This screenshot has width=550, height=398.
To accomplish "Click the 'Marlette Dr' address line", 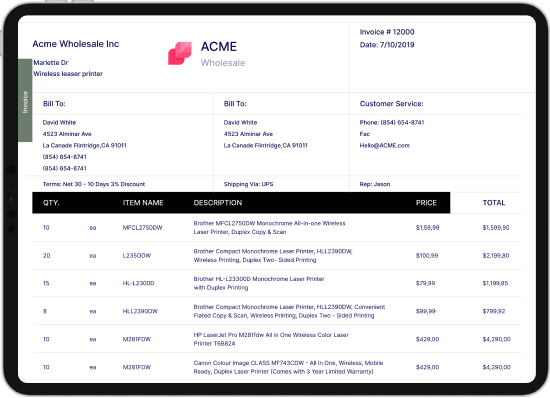I will pos(51,62).
